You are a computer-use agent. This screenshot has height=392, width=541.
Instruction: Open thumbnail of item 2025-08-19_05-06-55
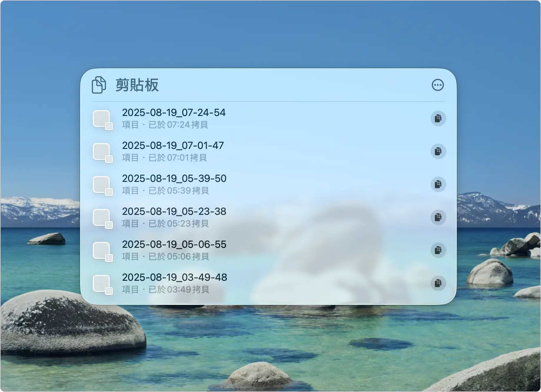[x=103, y=252]
